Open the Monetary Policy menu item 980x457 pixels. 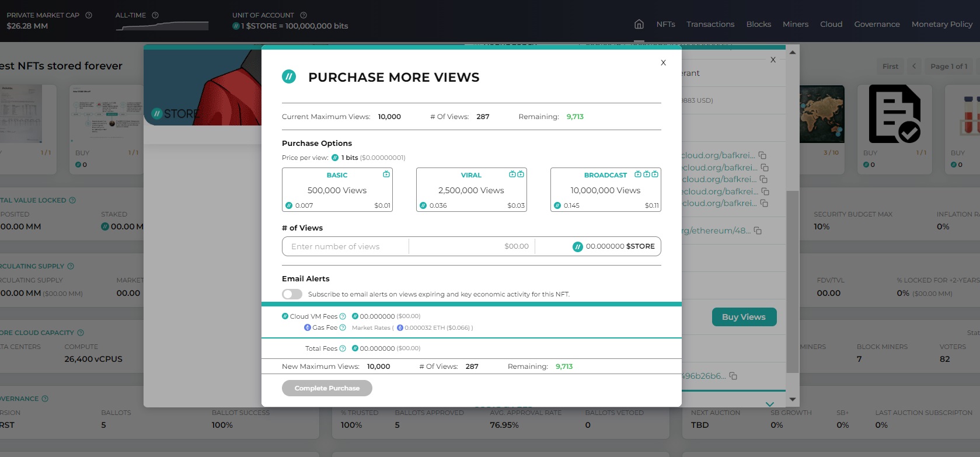[x=942, y=24]
